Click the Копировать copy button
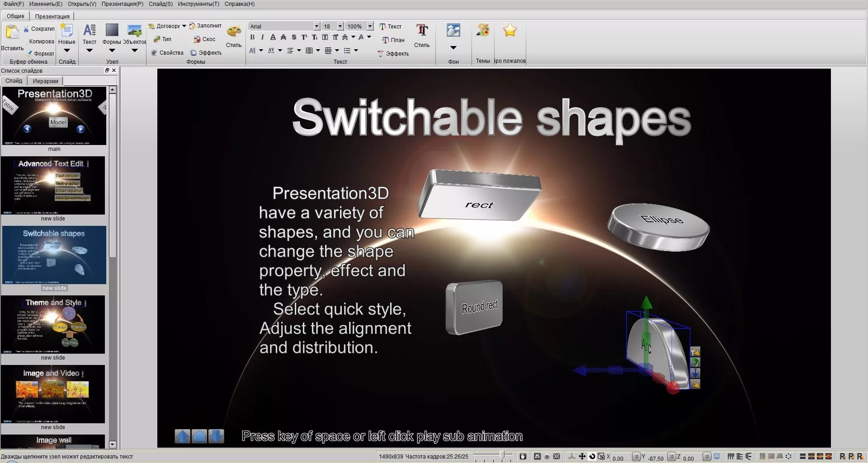Screen dimensions: 868x463 pos(39,41)
